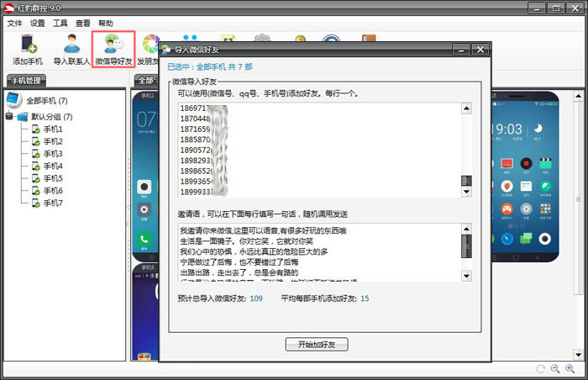Tap the blue compass browser icon
The height and width of the screenshot is (380, 588).
tap(507, 239)
